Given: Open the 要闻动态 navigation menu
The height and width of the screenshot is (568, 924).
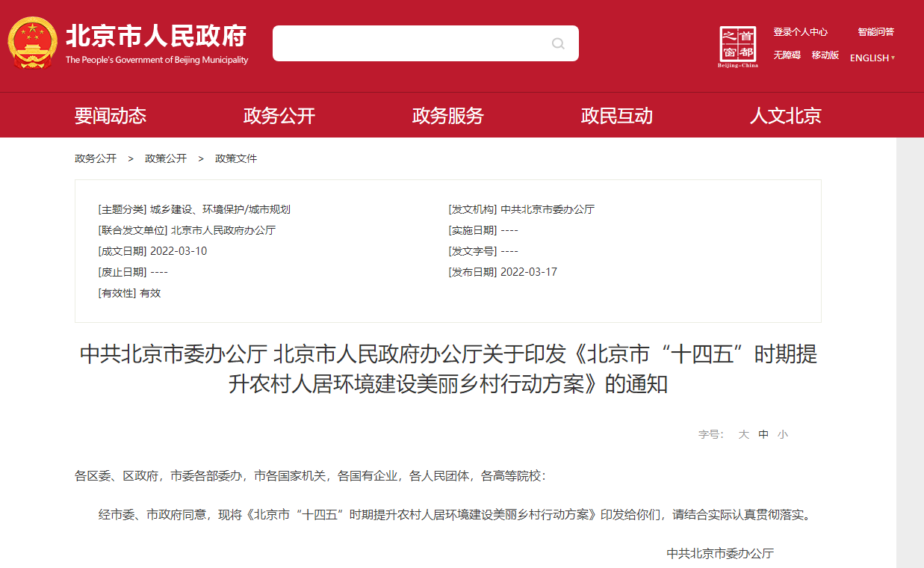Looking at the screenshot, I should click(111, 116).
